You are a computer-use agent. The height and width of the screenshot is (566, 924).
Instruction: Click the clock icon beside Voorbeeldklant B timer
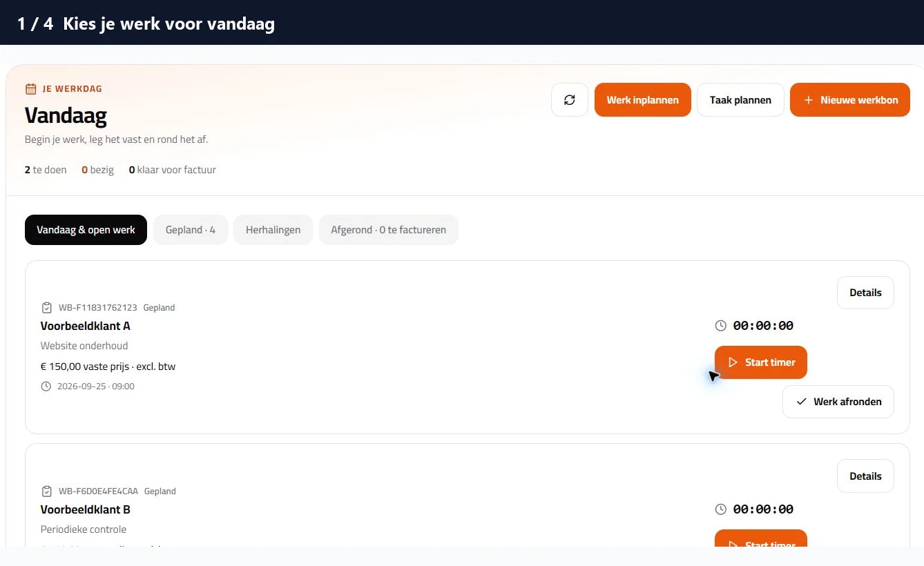point(721,509)
